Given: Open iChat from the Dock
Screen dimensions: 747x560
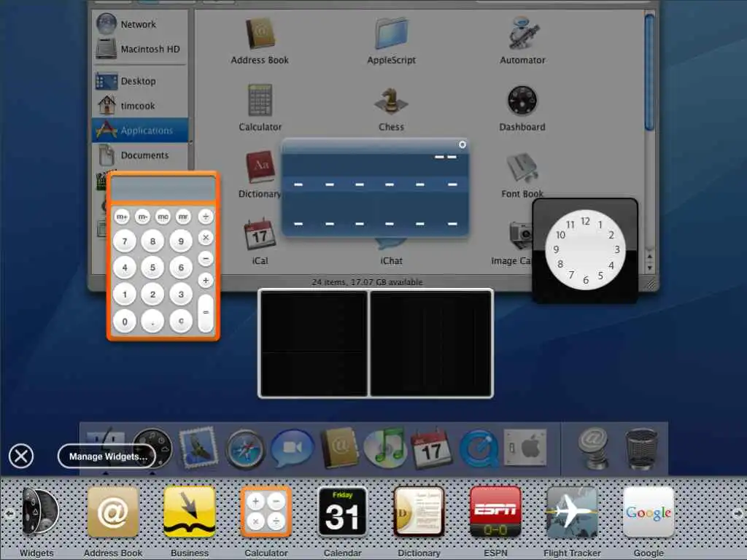Looking at the screenshot, I should click(292, 448).
